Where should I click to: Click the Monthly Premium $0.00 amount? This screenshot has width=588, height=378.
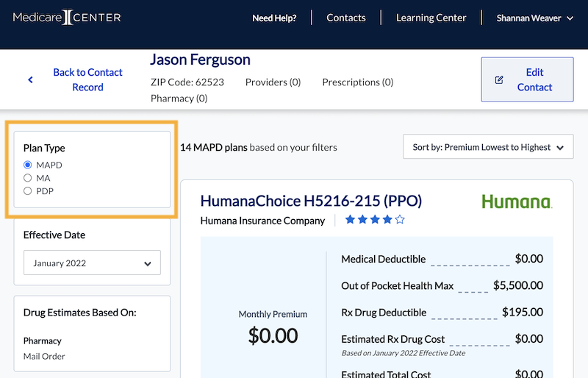(x=273, y=335)
